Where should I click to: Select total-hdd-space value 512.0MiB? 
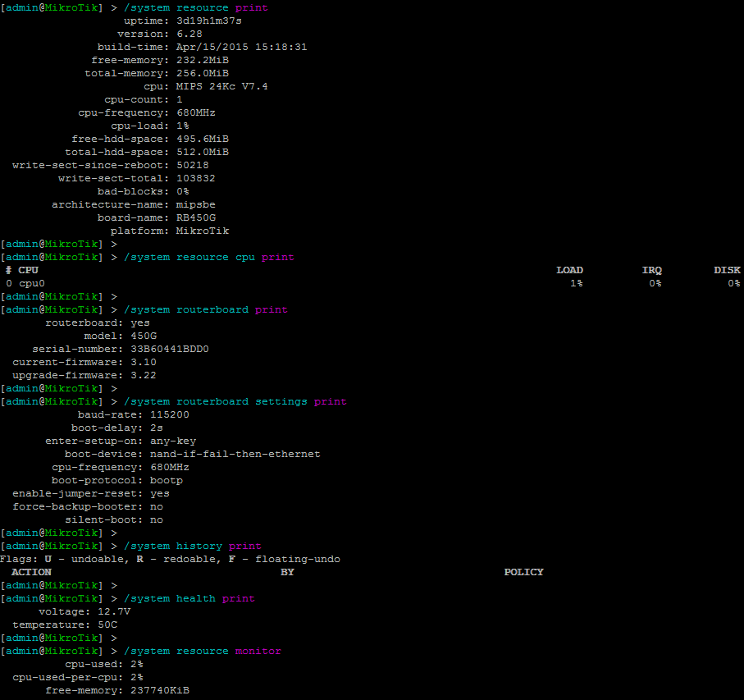[x=203, y=153]
